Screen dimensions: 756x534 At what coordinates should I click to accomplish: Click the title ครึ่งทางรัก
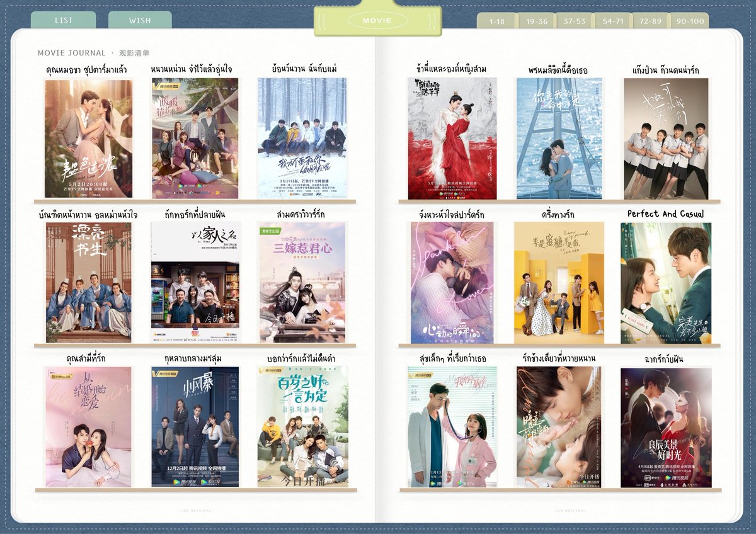click(559, 215)
